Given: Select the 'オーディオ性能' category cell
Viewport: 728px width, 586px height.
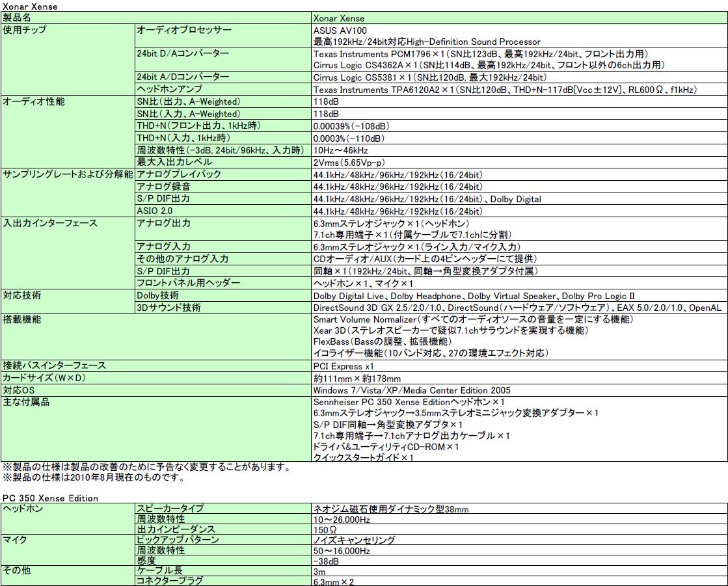Looking at the screenshot, I should tap(68, 132).
